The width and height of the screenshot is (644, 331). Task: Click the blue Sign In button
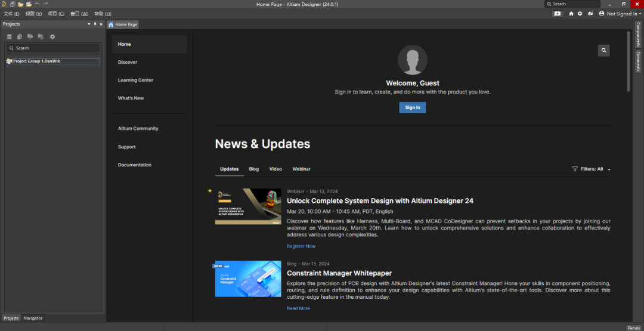pos(412,108)
